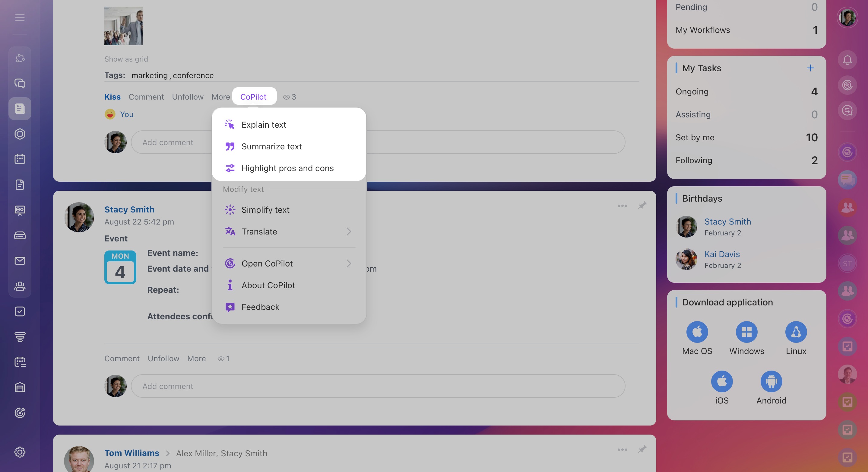Unfollow the marketing conference post

[x=187, y=97]
